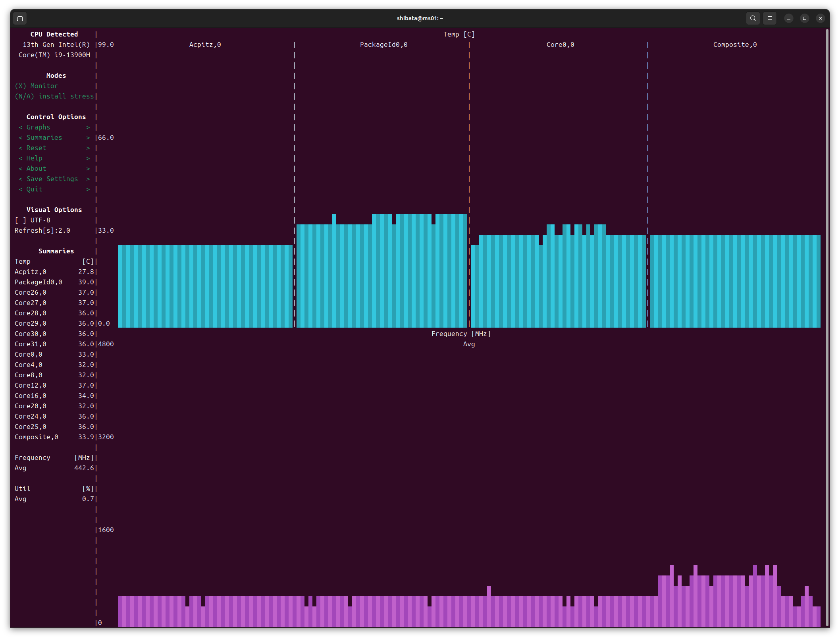Click the Quit option
Screen dimensions: 840x639
pyautogui.click(x=34, y=189)
